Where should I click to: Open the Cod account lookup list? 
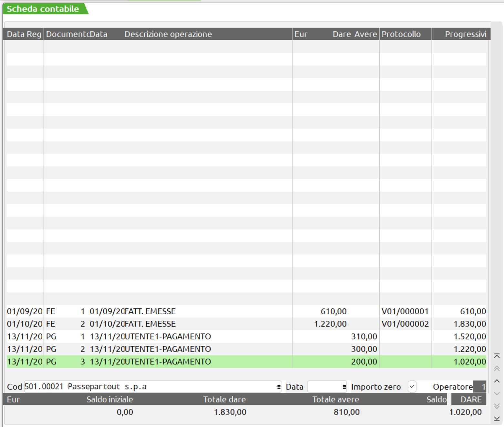[x=279, y=387]
